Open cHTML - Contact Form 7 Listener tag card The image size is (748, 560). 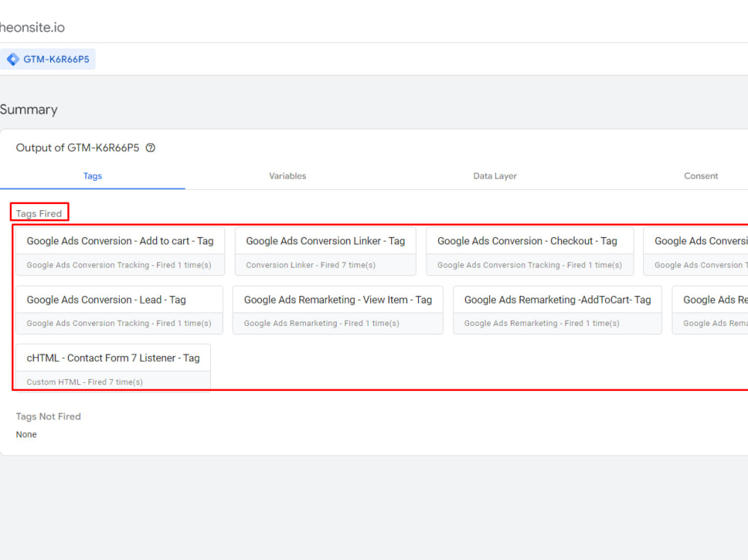(113, 367)
